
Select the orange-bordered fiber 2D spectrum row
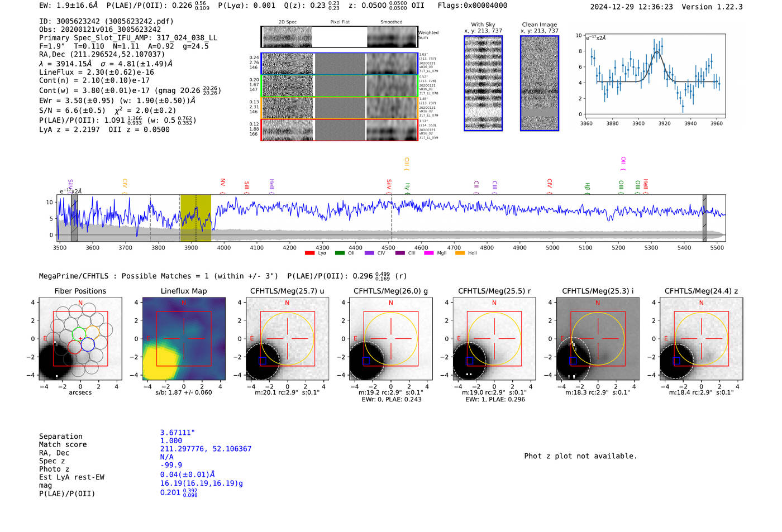point(340,108)
